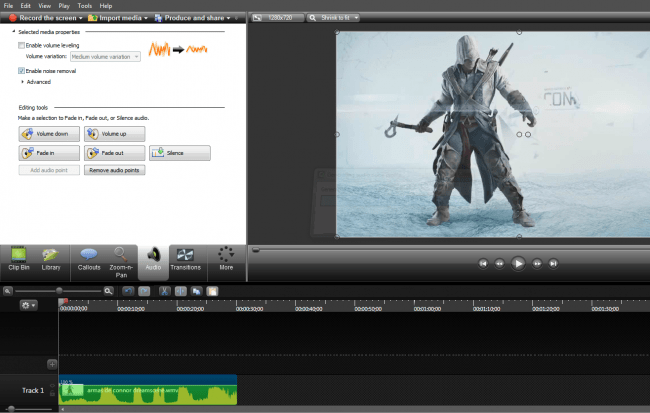Apply Fade in to selection
The width and height of the screenshot is (650, 413).
coord(49,153)
